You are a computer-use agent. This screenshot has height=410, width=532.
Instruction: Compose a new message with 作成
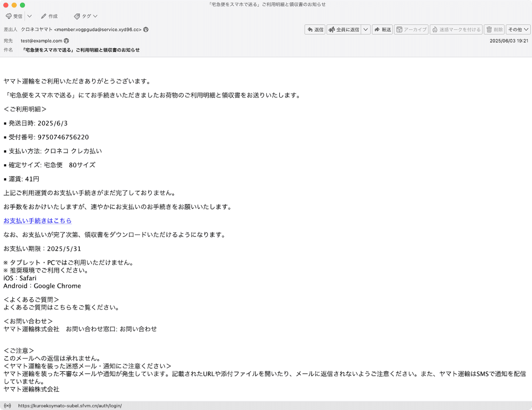[49, 16]
